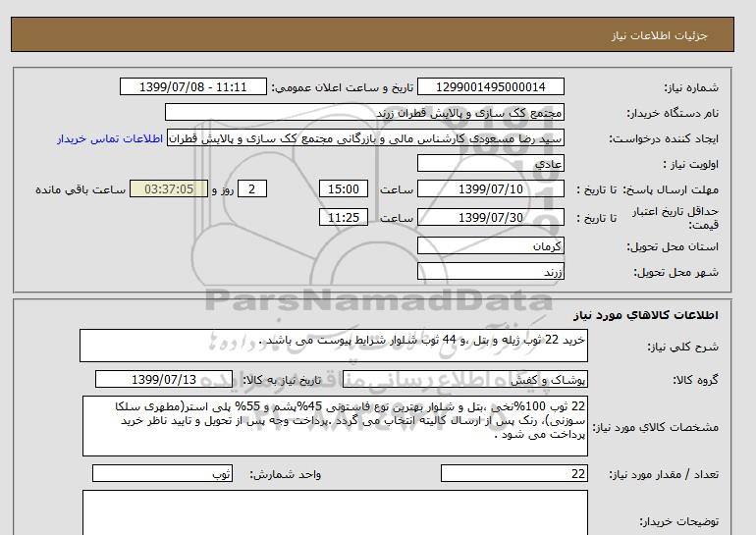Screen dimensions: 756x535
Task: Select the شهر محل تحویل field زرند
Action: coord(492,270)
